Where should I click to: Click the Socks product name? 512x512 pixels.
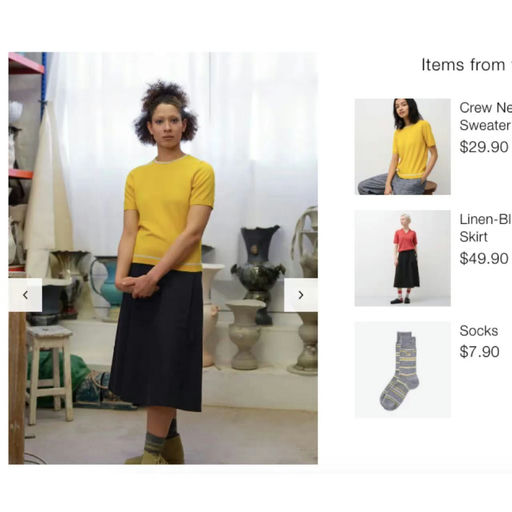coord(479,331)
